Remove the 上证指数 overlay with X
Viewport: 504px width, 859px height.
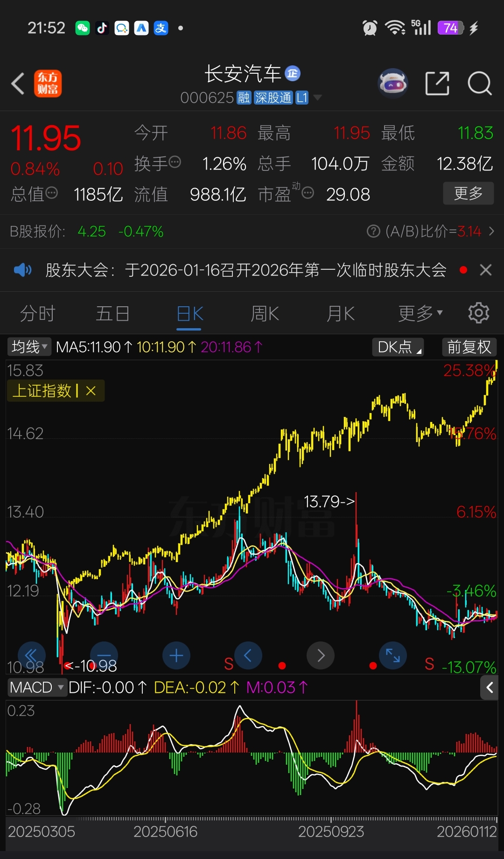point(91,391)
